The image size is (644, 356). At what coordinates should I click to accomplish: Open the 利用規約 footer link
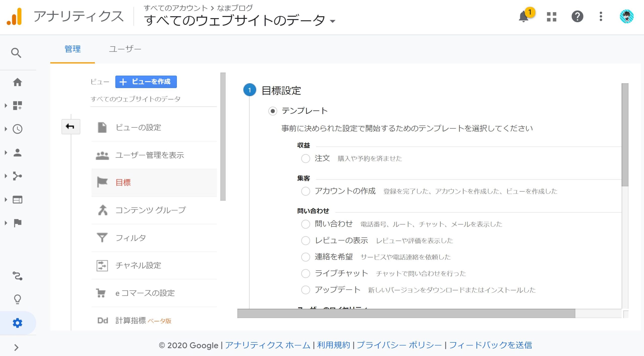pos(334,345)
